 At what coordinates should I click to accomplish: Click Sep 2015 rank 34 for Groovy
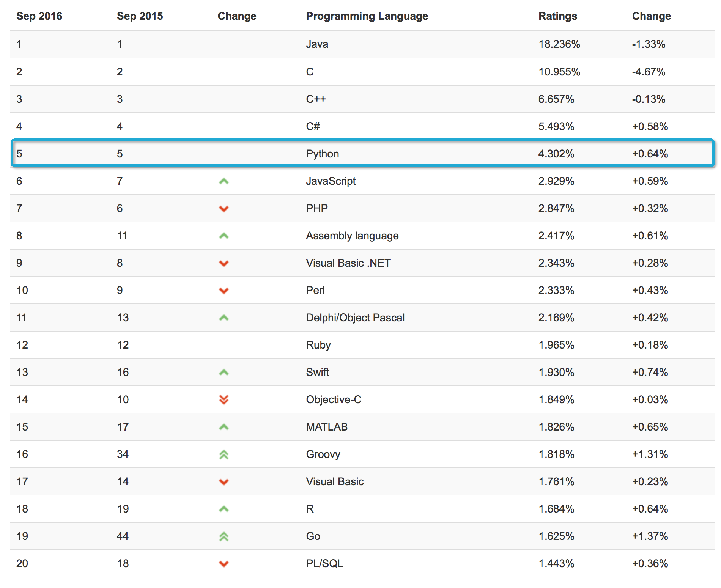pos(123,454)
